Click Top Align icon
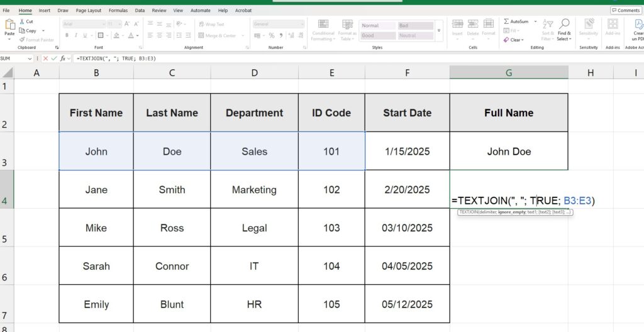 point(150,25)
